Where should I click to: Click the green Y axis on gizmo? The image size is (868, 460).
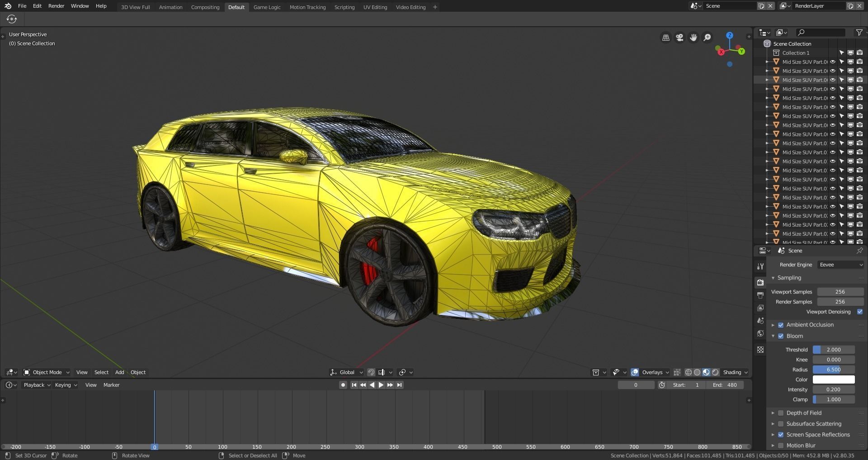[741, 51]
